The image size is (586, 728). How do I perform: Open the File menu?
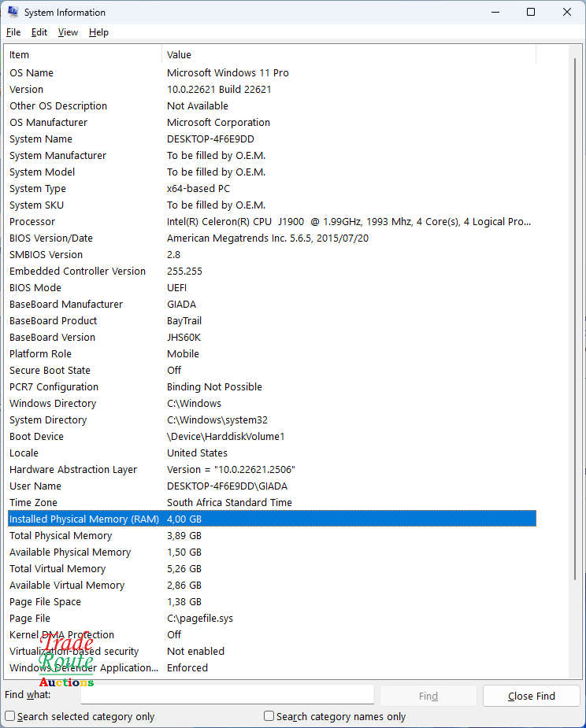[13, 32]
